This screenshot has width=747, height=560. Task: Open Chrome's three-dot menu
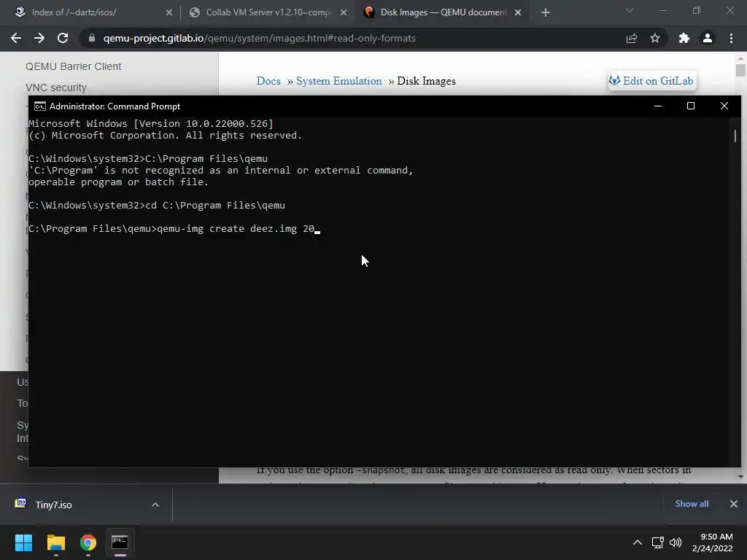[731, 38]
